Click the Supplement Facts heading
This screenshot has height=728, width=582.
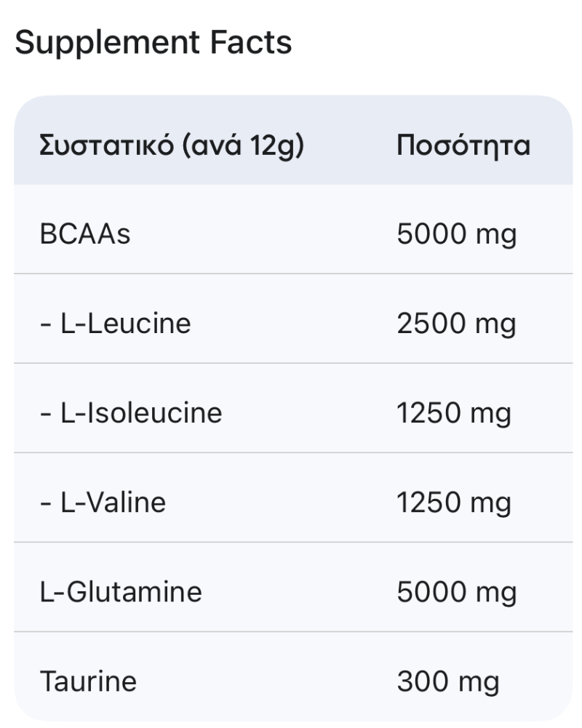click(154, 43)
